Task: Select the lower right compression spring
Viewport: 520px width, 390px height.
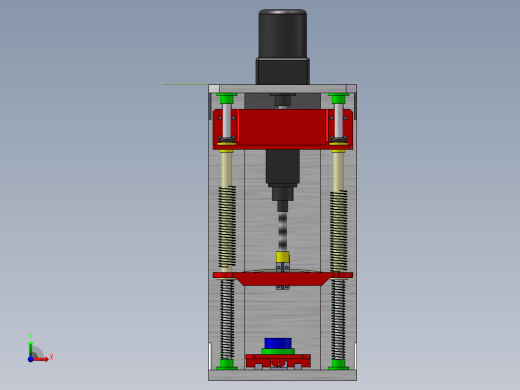Action: coord(338,319)
